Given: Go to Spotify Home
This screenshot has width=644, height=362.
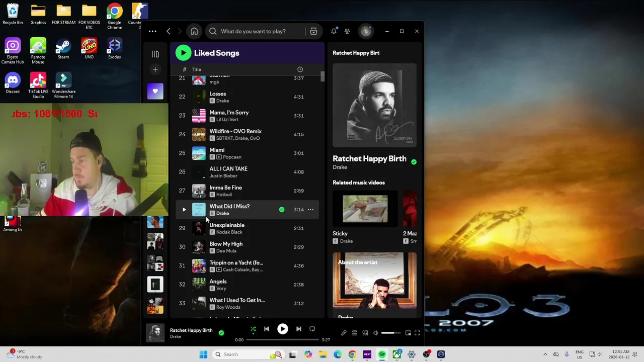Looking at the screenshot, I should (194, 31).
